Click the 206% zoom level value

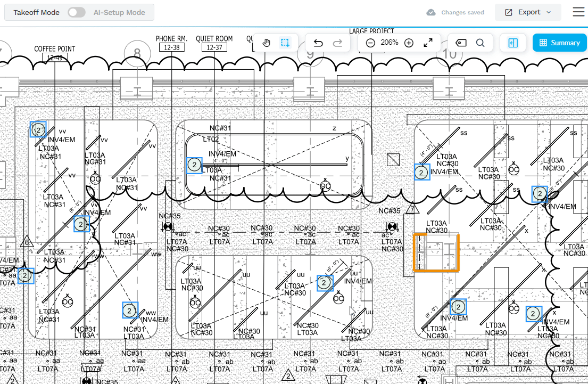[390, 43]
